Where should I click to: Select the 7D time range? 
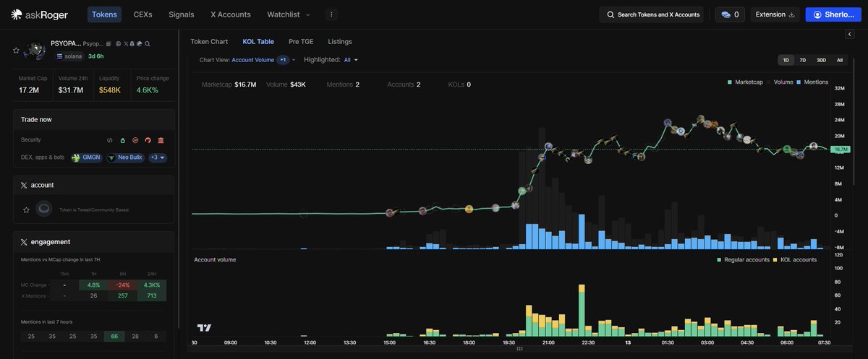point(803,60)
